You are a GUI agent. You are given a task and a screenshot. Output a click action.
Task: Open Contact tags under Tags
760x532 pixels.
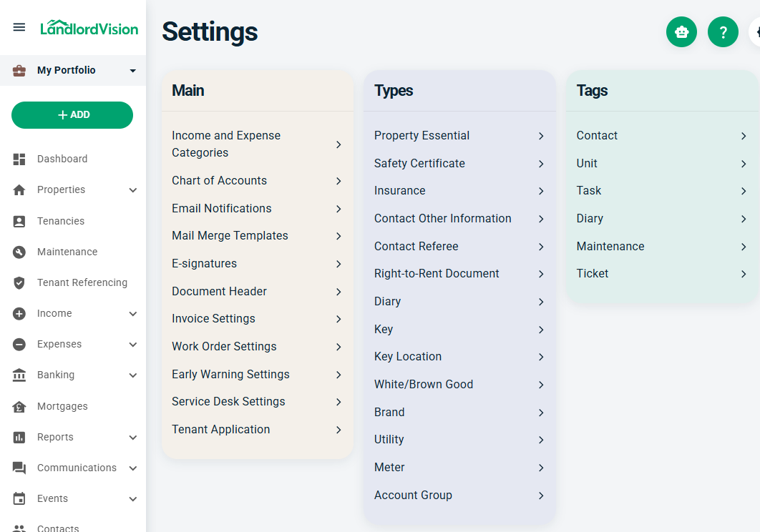661,136
